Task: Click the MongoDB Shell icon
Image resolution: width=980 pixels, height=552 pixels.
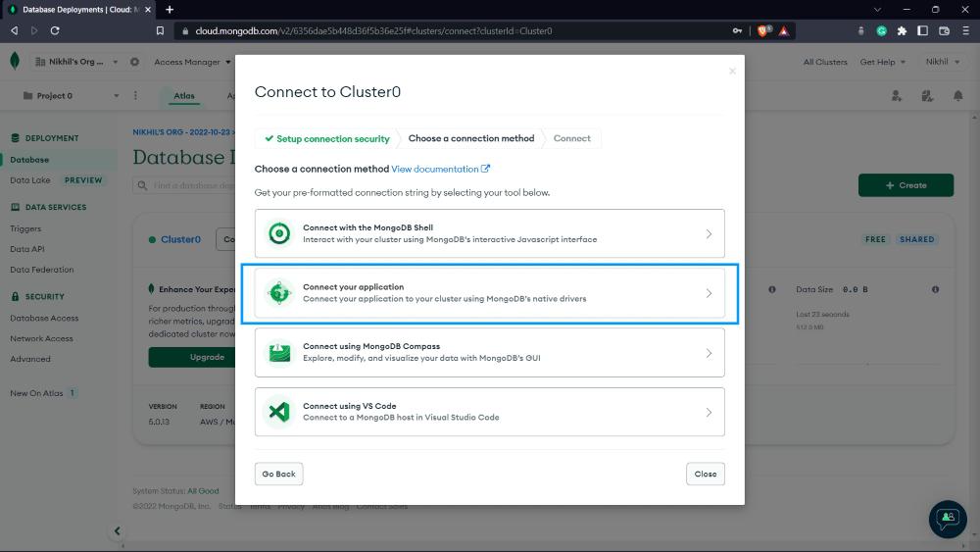Action: tap(279, 233)
